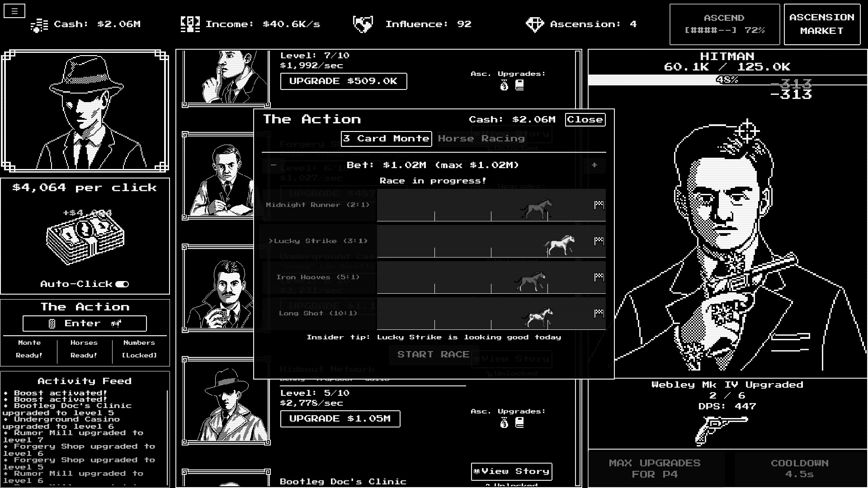The height and width of the screenshot is (488, 868).
Task: Decrease the bet with the minus button
Action: point(273,165)
